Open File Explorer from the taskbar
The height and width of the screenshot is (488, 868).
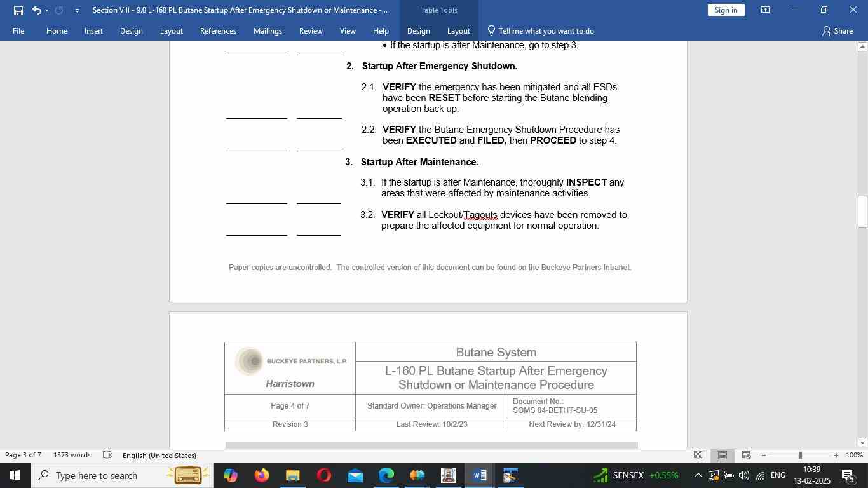pyautogui.click(x=292, y=475)
